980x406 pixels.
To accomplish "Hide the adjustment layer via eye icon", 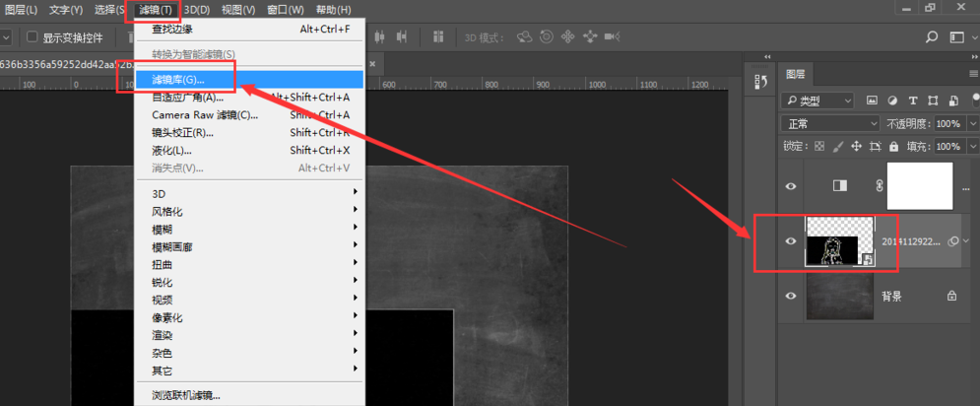I will click(791, 186).
